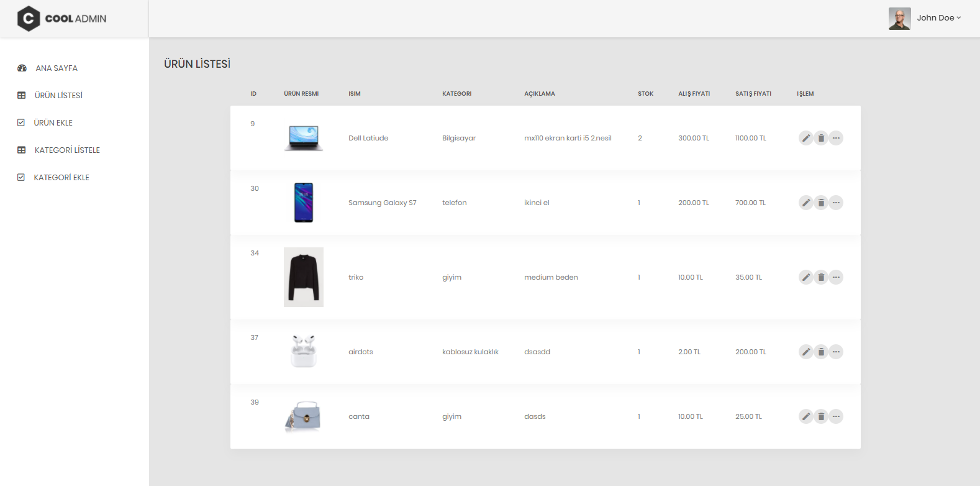Show more actions for Samsung Galaxy S7
The image size is (980, 486).
[x=836, y=203]
